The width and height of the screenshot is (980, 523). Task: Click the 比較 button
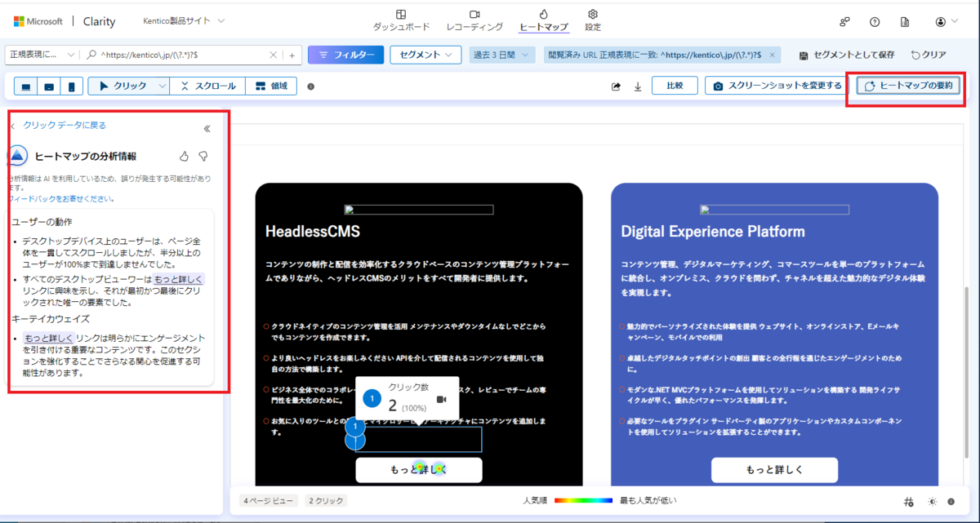click(x=675, y=86)
